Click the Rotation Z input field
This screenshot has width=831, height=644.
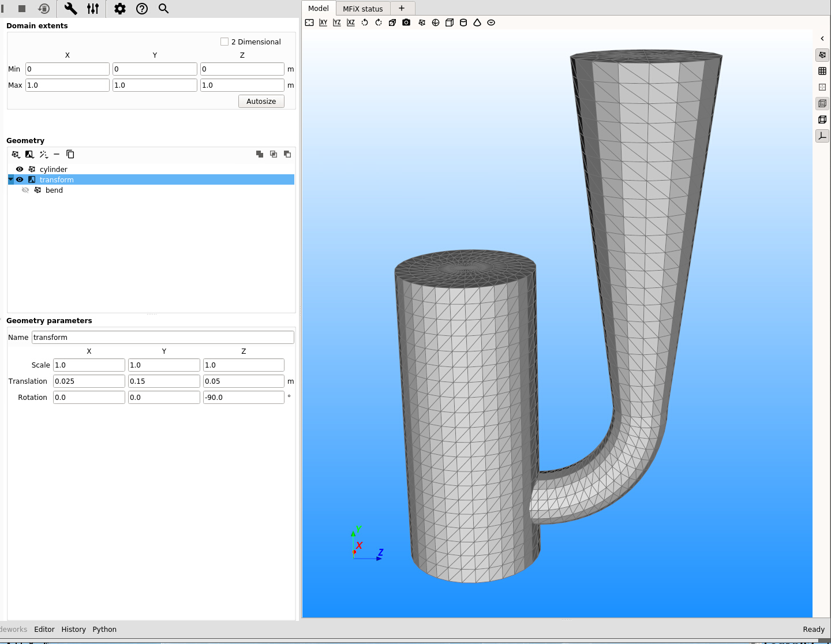[243, 398]
